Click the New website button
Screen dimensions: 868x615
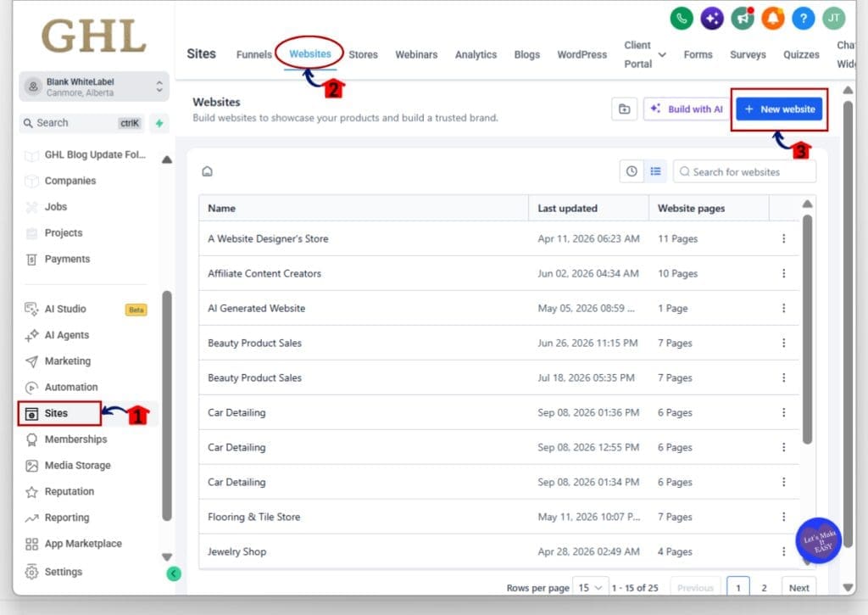780,109
